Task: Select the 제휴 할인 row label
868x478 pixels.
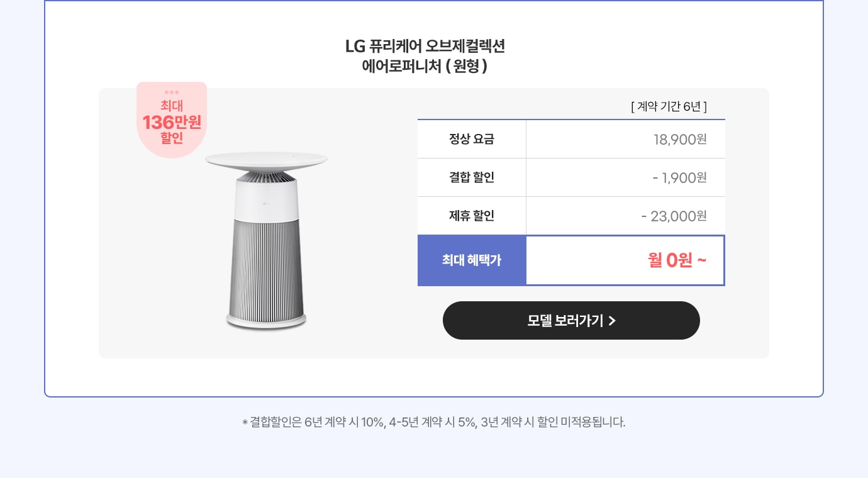Action: [x=472, y=216]
